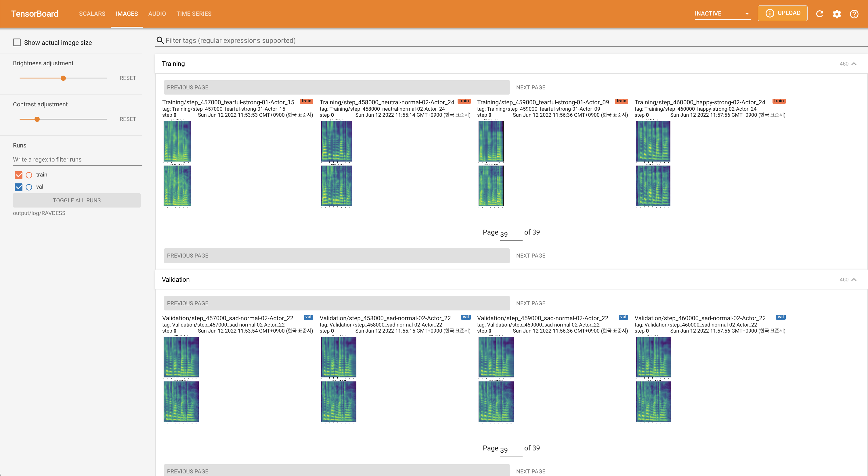Reset the brightness adjustment
This screenshot has height=476, width=868.
128,78
